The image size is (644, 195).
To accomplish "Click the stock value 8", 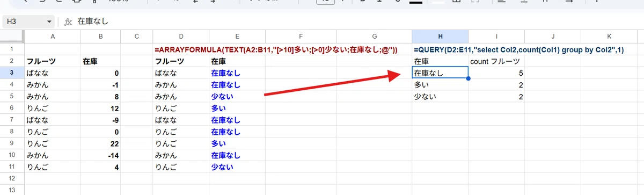I will (100, 97).
